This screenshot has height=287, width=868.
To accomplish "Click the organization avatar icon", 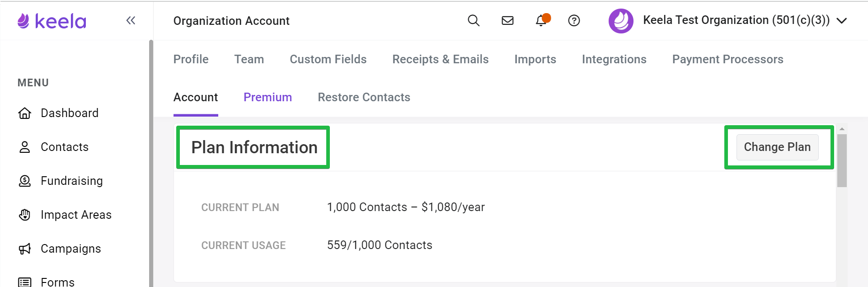I will (621, 21).
